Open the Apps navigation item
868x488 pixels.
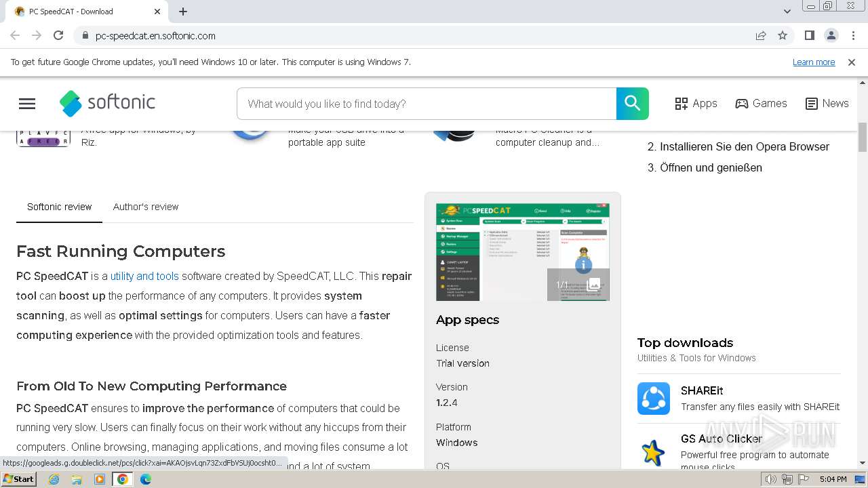[x=696, y=104]
